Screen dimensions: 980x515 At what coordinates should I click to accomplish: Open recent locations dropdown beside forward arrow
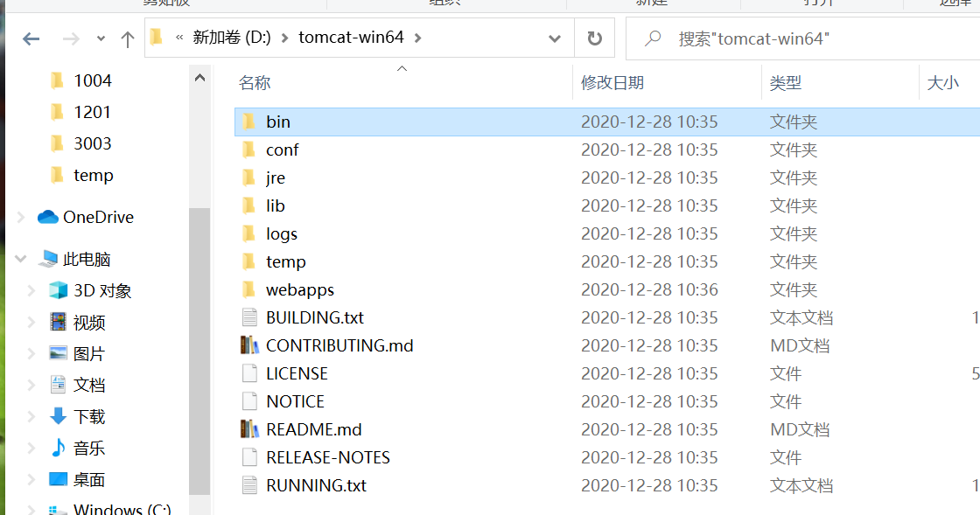pyautogui.click(x=101, y=39)
